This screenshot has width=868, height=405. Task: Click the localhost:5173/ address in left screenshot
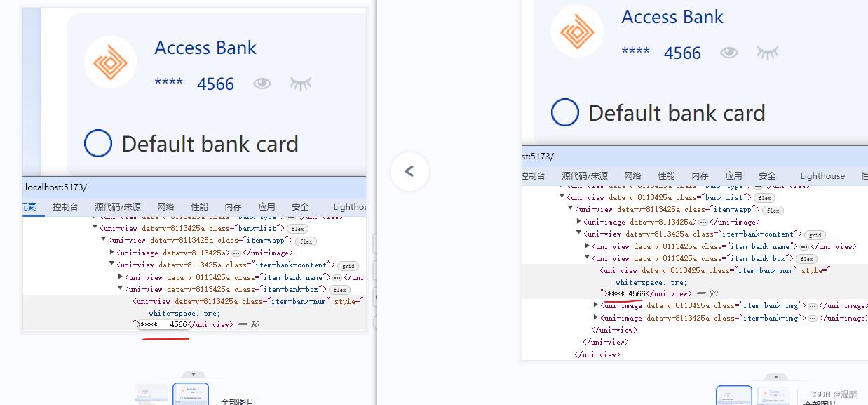[55, 187]
